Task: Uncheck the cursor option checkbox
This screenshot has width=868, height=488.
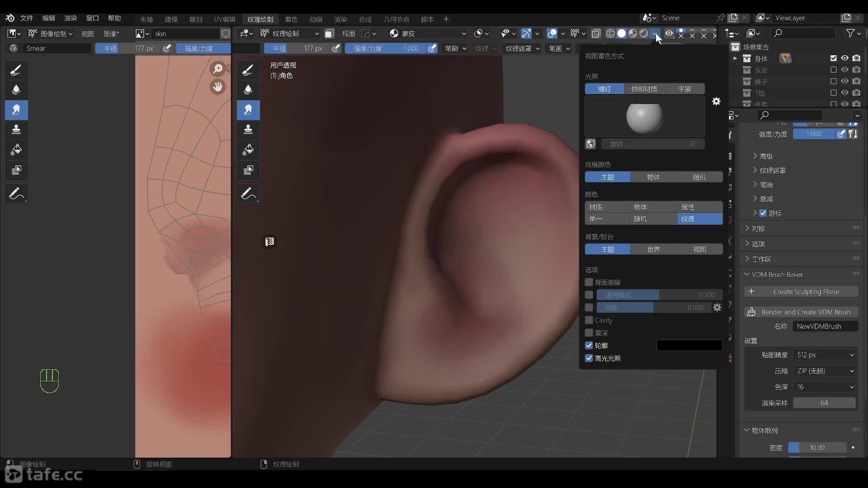Action: point(763,213)
